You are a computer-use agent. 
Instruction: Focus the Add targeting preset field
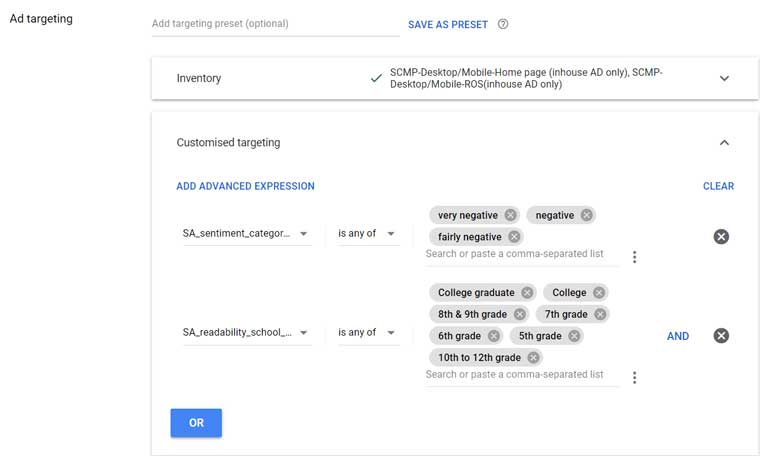coord(275,24)
